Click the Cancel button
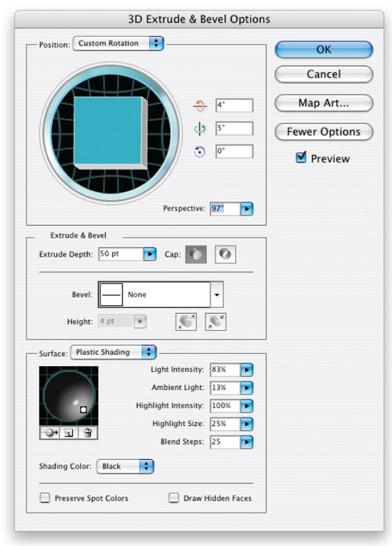392x546 pixels. click(x=324, y=75)
